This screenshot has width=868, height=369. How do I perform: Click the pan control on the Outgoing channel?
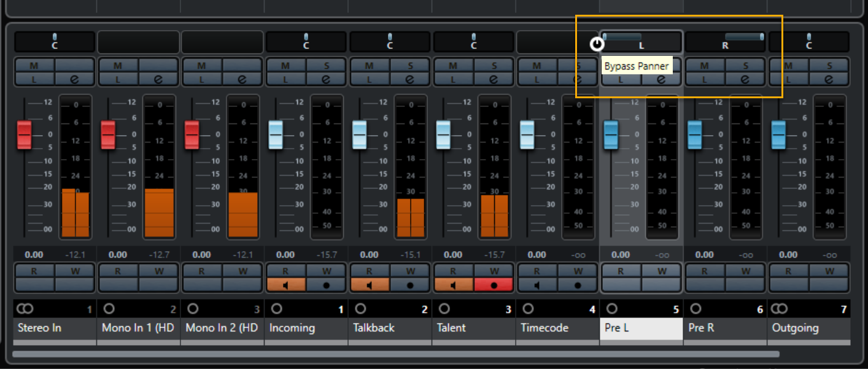(808, 42)
